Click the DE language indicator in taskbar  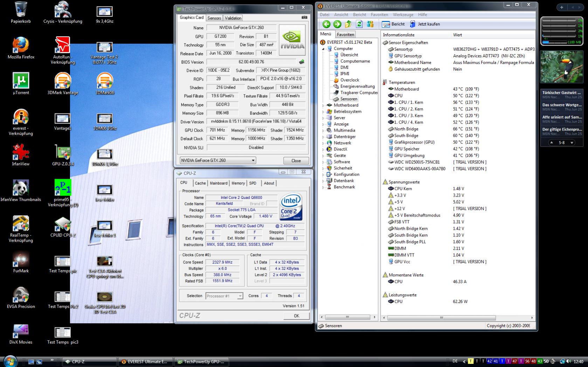(455, 361)
